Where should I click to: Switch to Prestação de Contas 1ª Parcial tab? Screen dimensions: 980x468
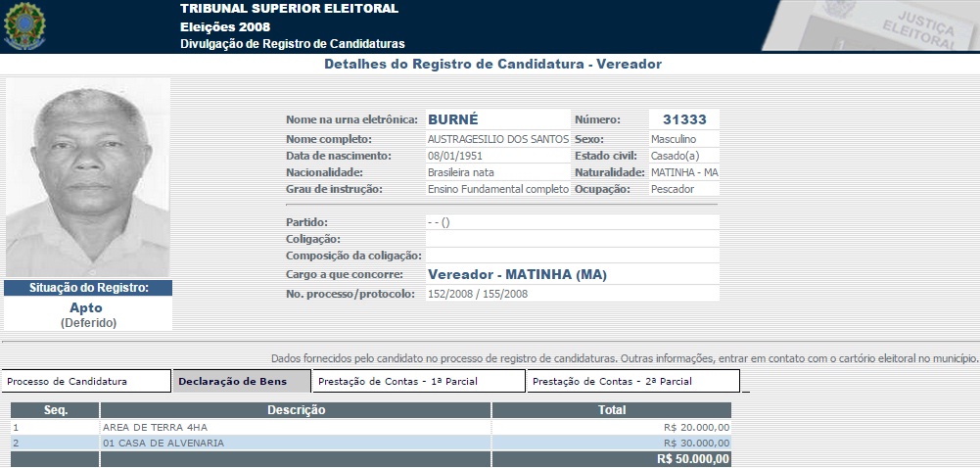tap(417, 381)
